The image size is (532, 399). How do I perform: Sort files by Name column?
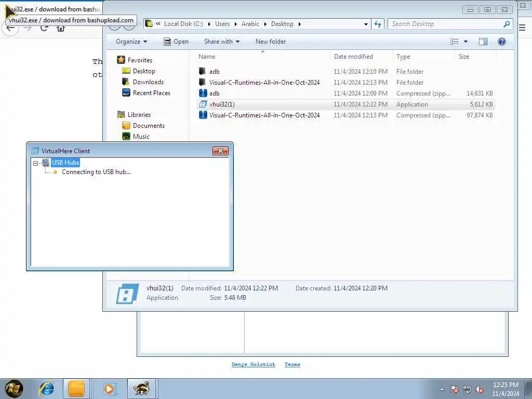(x=207, y=57)
